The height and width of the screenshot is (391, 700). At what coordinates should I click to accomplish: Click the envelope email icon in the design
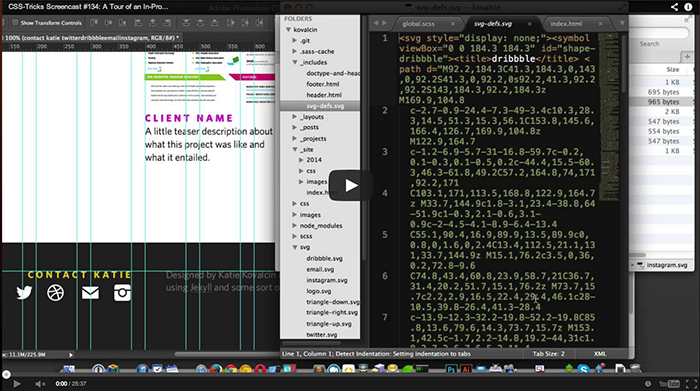click(90, 293)
